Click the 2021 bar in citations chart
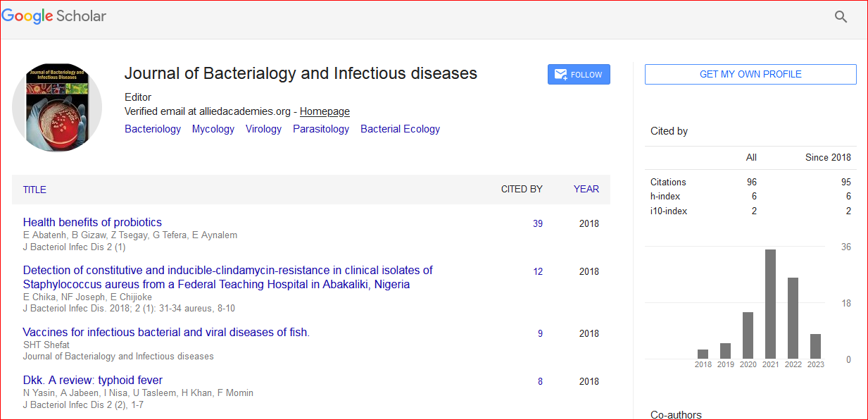Image resolution: width=868 pixels, height=420 pixels. (770, 304)
